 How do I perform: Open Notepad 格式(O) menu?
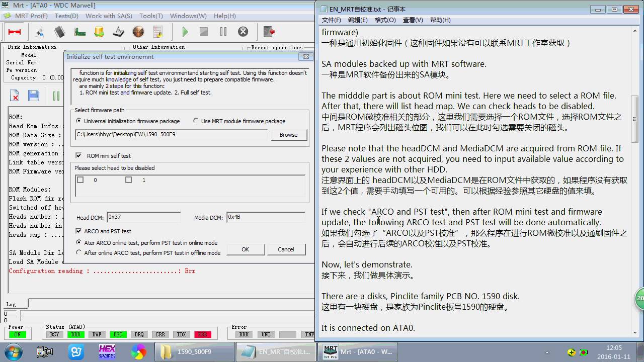[x=385, y=20]
